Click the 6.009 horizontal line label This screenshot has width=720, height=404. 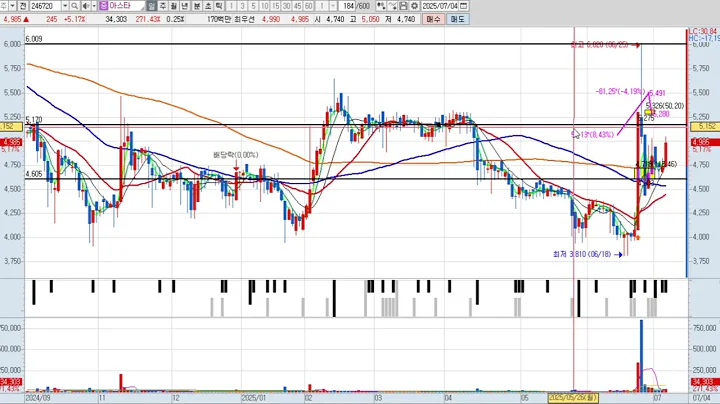pos(34,39)
